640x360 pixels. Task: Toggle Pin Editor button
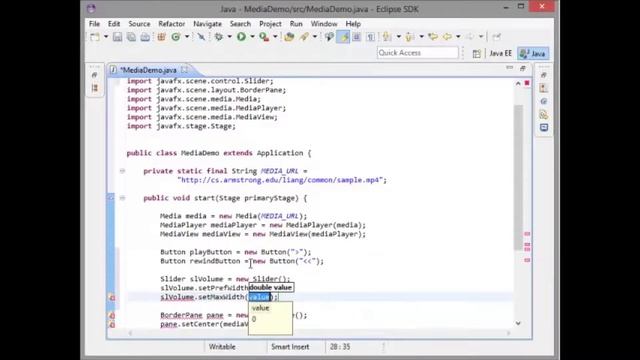click(496, 37)
